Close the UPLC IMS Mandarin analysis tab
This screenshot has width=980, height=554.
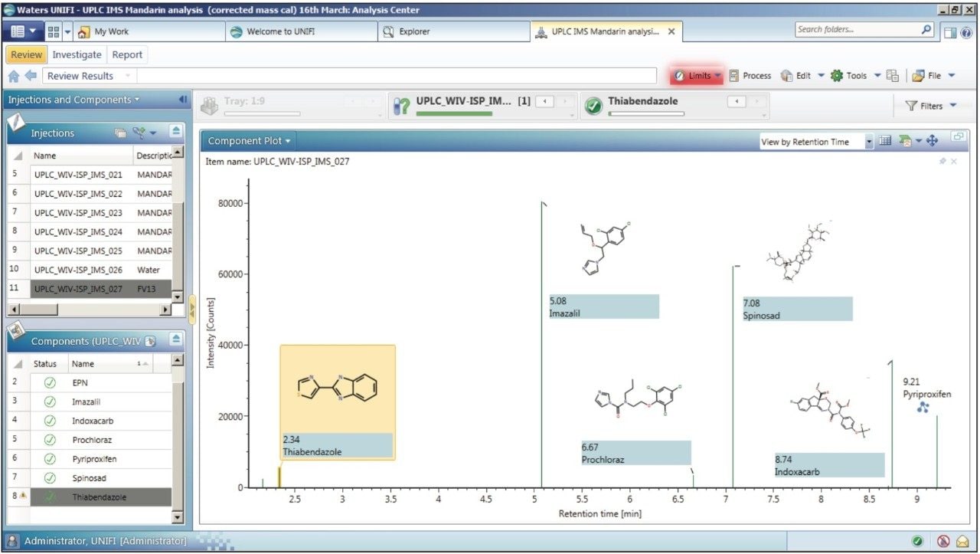point(671,31)
